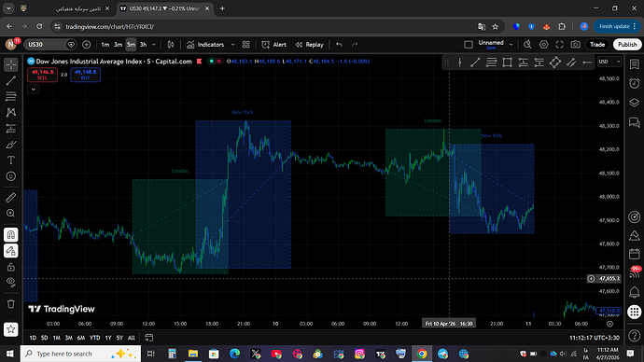This screenshot has width=644, height=362.
Task: Open the quick search icon
Action: [x=527, y=45]
